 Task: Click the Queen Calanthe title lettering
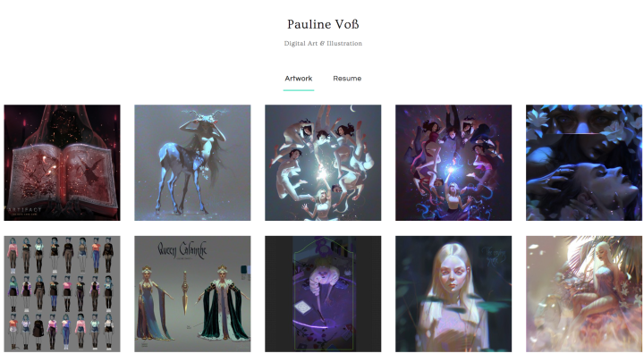coord(182,250)
